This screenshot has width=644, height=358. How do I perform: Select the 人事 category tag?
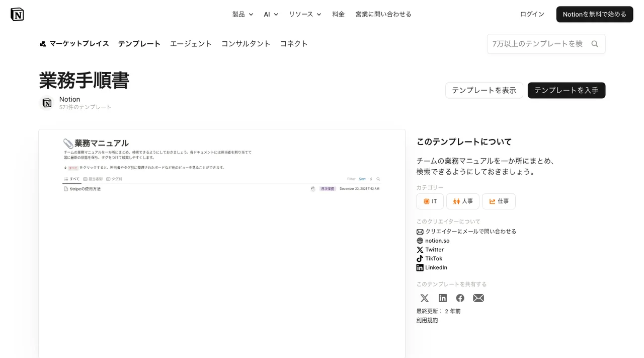pyautogui.click(x=463, y=201)
